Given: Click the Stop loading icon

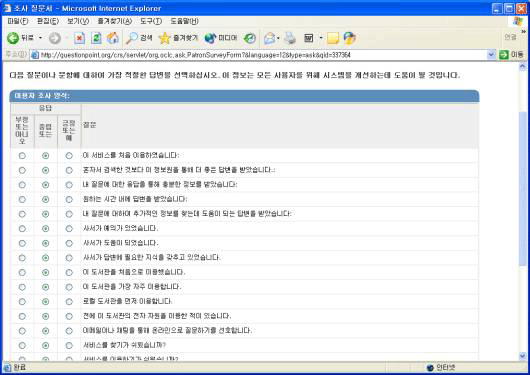Looking at the screenshot, I should 79,38.
